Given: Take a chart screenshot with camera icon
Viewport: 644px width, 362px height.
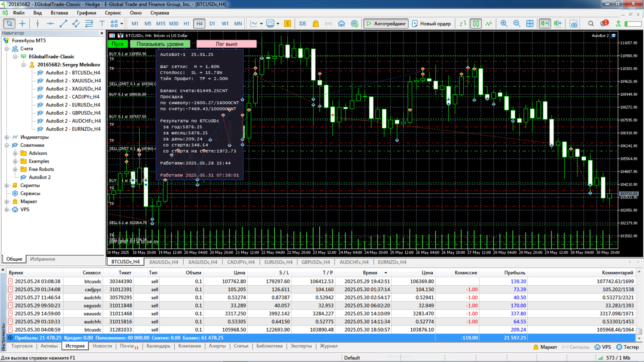Looking at the screenshot, I should tap(573, 24).
